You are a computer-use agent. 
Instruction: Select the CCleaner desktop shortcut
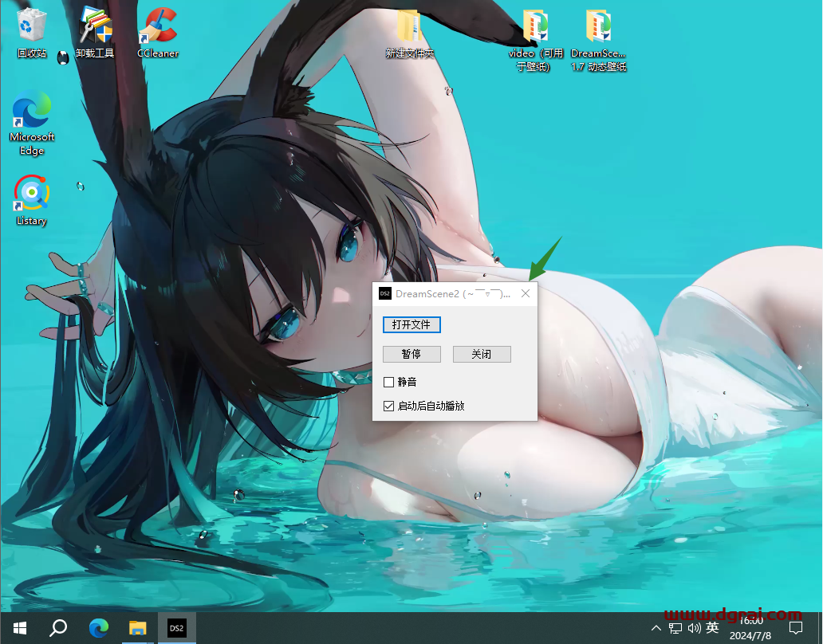[x=157, y=33]
